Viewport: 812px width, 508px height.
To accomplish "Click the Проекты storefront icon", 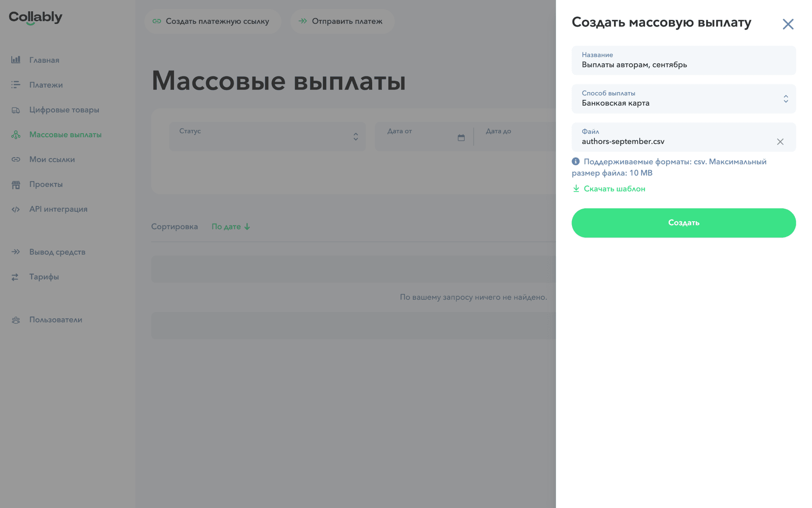I will pyautogui.click(x=16, y=184).
